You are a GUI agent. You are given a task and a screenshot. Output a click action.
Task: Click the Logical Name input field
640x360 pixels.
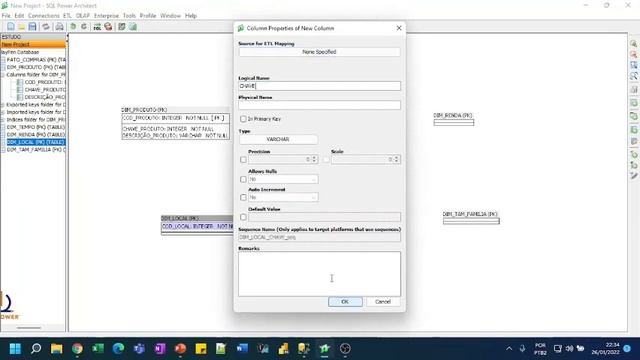click(319, 86)
